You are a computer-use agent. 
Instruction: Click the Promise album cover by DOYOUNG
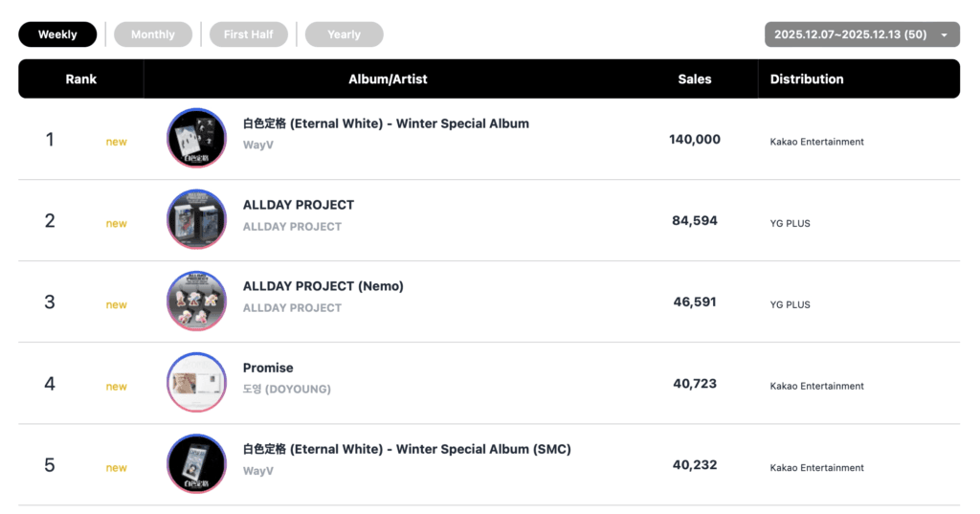point(196,383)
